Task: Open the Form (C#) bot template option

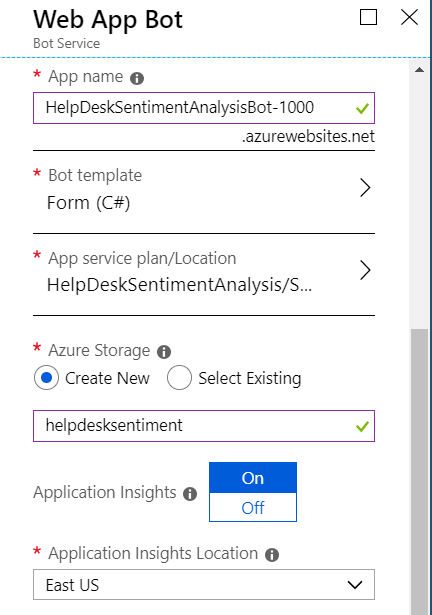Action: 89,203
